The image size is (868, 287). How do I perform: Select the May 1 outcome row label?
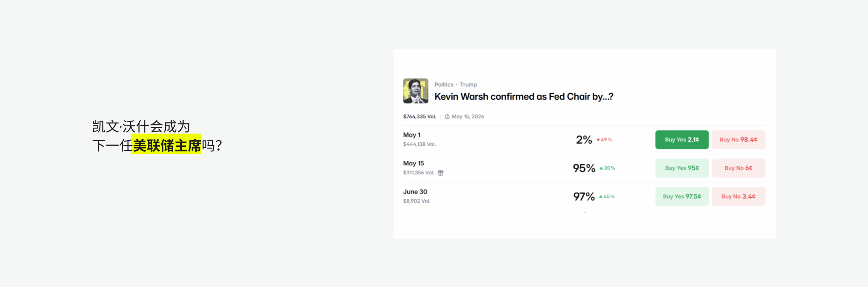pos(412,135)
